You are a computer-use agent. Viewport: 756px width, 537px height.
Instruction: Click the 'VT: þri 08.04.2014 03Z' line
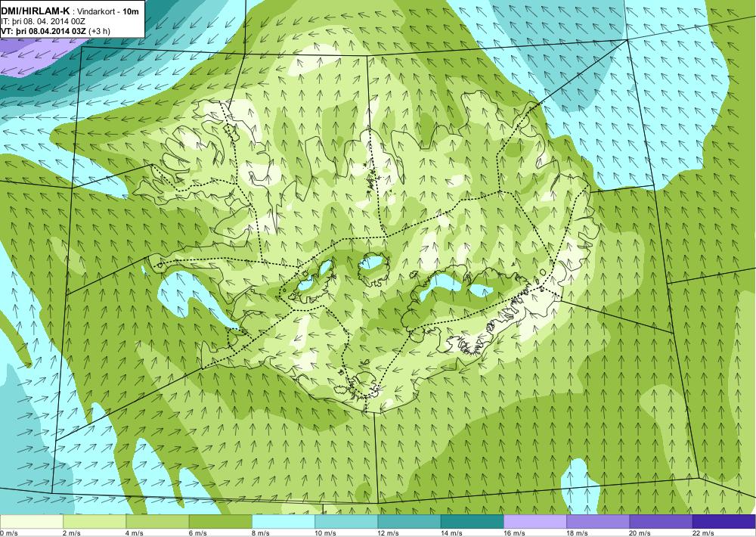click(x=45, y=31)
